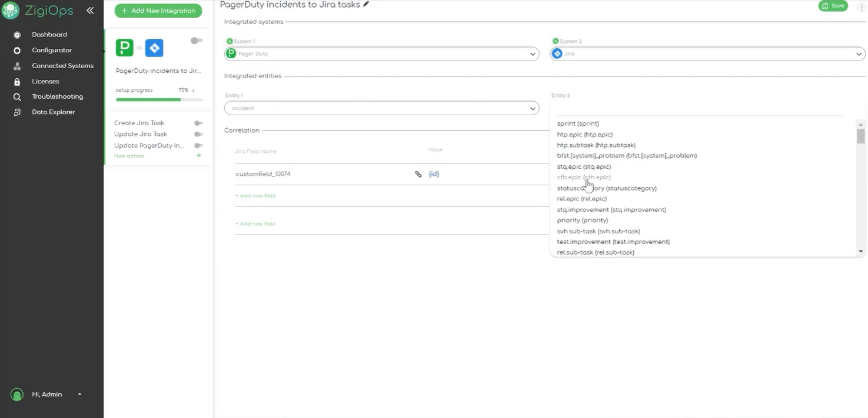Open the Connected Systems section
The image size is (868, 418).
coord(62,65)
